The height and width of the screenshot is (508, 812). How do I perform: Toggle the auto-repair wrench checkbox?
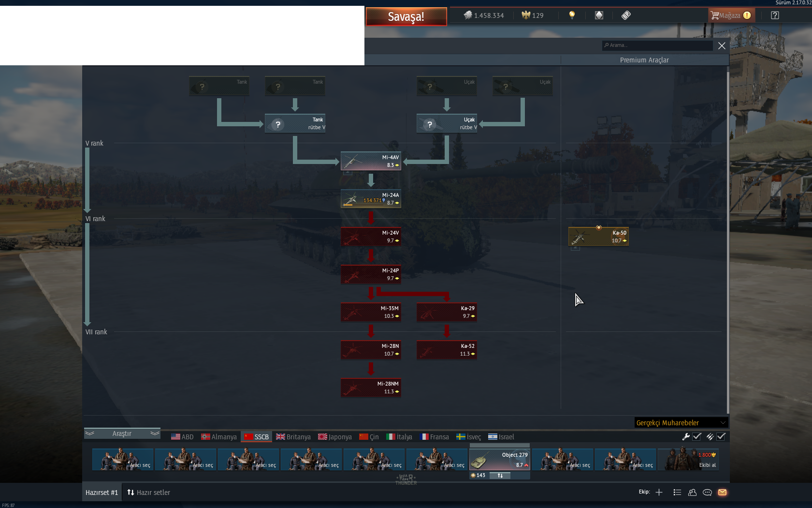pos(696,436)
